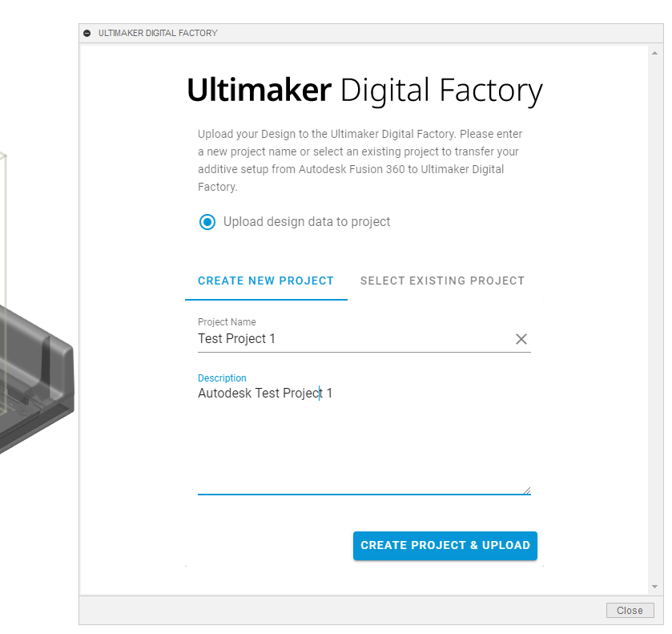This screenshot has height=634, width=672.
Task: Click the description resize handle corner
Action: point(527,491)
